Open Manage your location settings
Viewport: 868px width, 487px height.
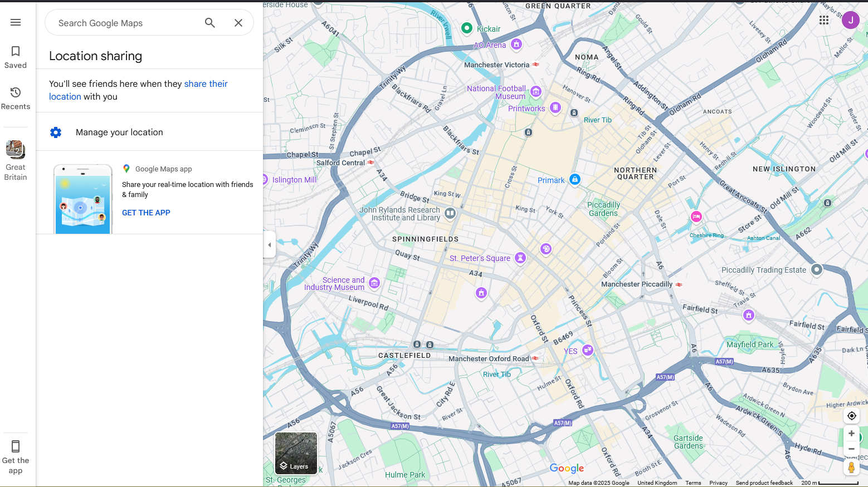[149, 132]
